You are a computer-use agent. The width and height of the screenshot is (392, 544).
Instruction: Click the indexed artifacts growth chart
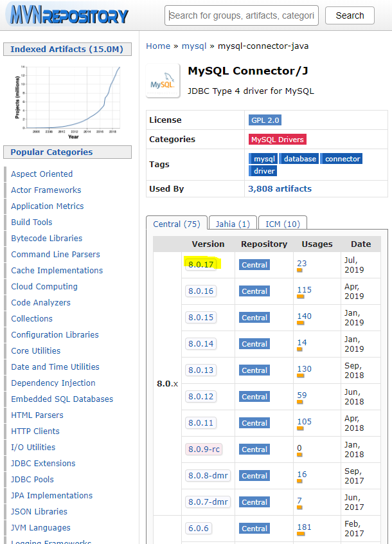(x=67, y=102)
